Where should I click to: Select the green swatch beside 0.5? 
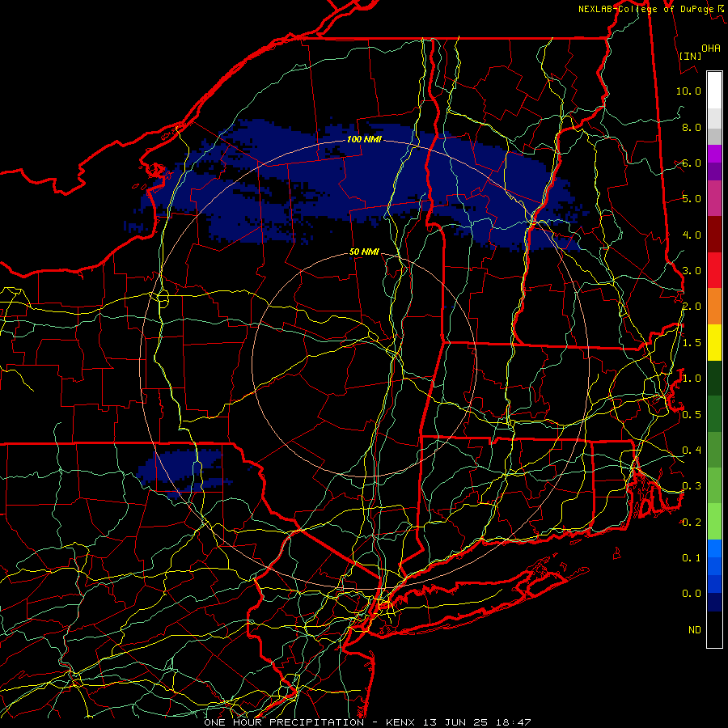click(x=714, y=414)
